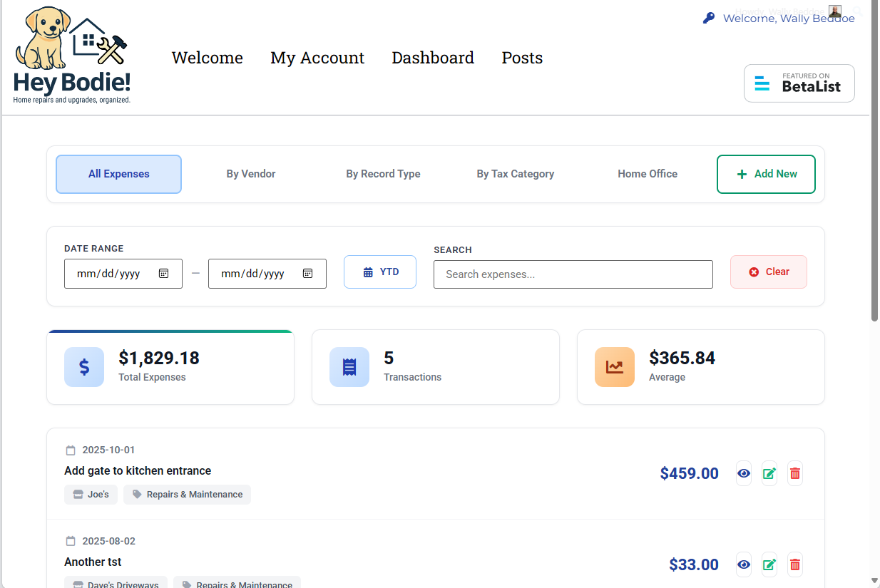
Task: Click the key icon beside Welcome text
Action: point(708,19)
